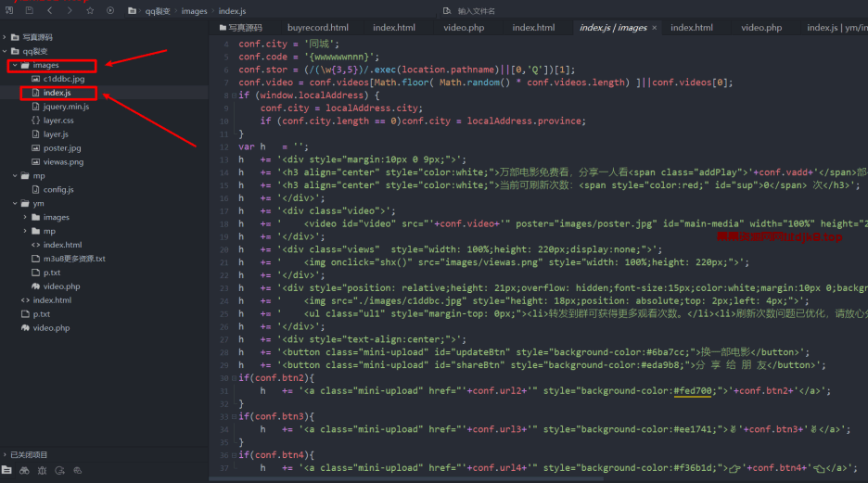Open jquery.min.js in file tree
Screen dimensions: 868x483
coord(66,107)
